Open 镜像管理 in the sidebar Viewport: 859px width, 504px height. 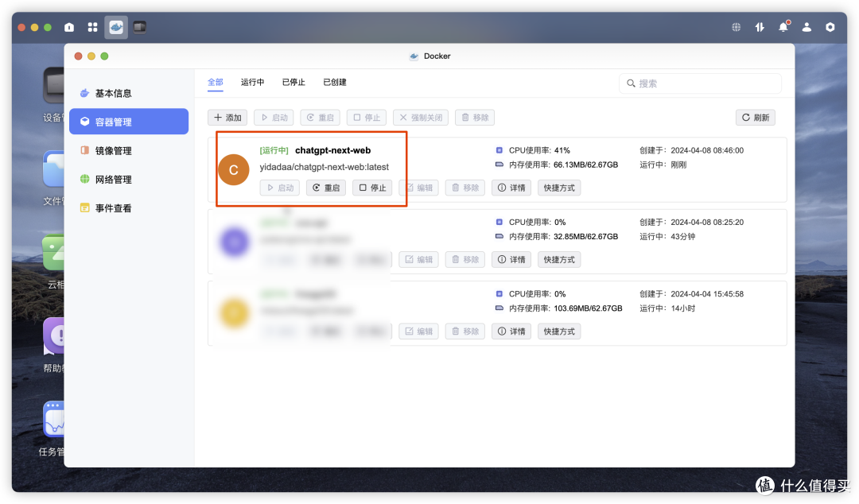tap(129, 151)
